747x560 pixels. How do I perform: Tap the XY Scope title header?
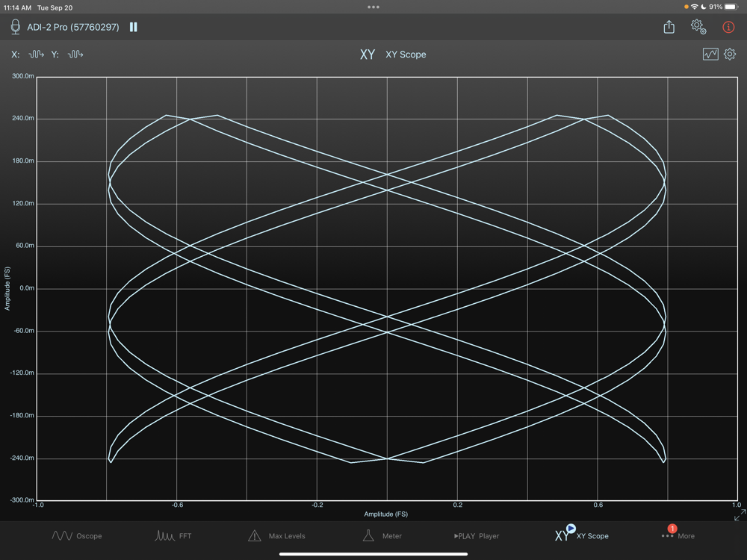(x=394, y=55)
